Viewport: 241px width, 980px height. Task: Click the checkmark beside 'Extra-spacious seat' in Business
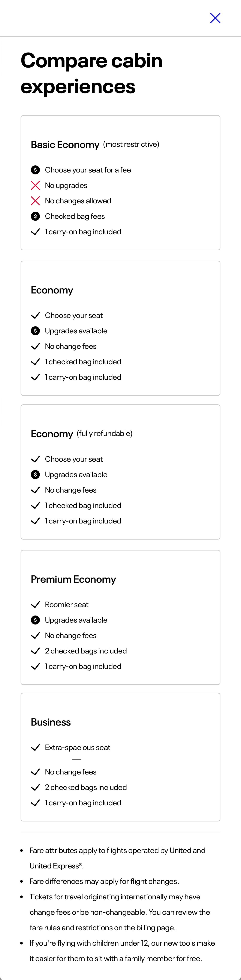click(x=35, y=748)
